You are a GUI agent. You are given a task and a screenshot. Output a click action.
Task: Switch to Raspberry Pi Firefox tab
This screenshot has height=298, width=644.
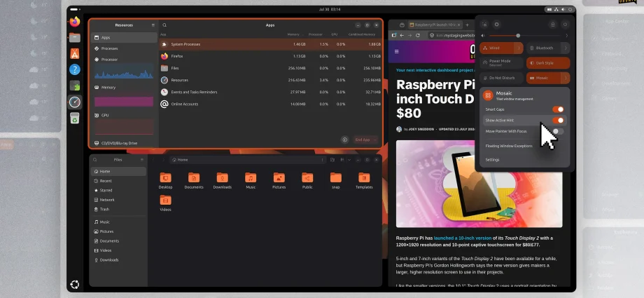(x=435, y=25)
